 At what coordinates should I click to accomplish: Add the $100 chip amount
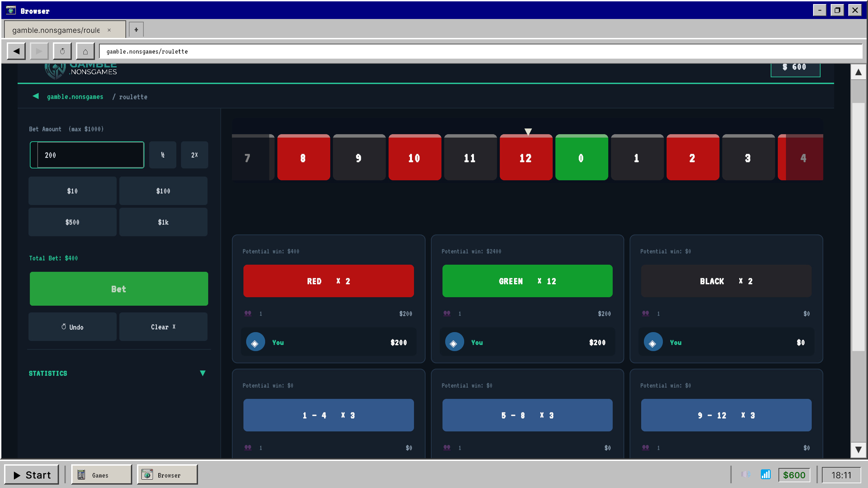coord(163,191)
